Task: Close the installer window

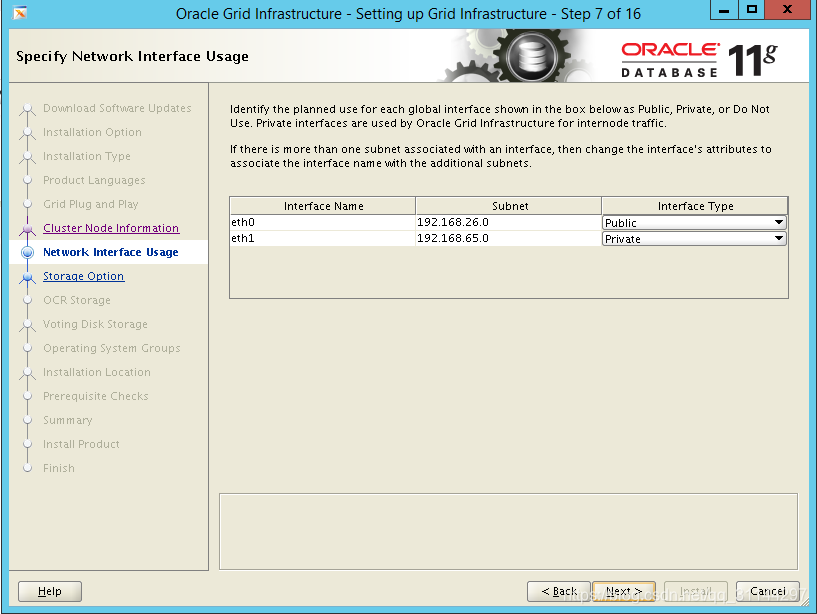Action: point(788,10)
